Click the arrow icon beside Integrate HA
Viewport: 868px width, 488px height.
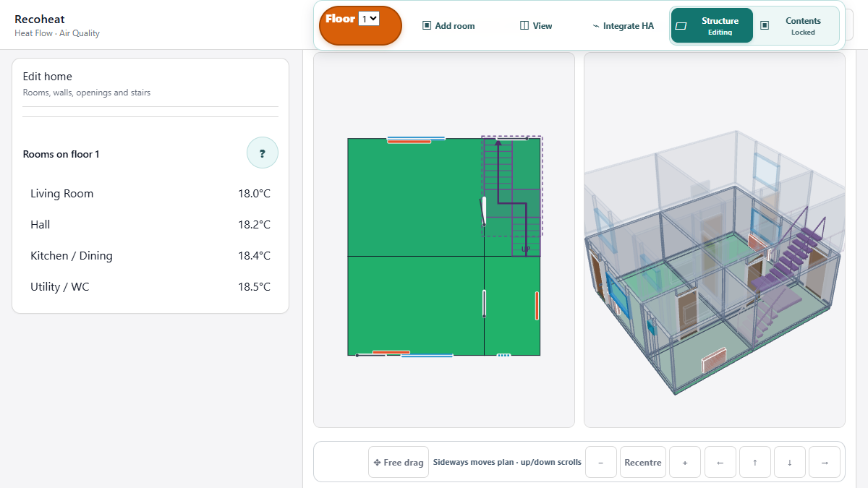pyautogui.click(x=596, y=26)
